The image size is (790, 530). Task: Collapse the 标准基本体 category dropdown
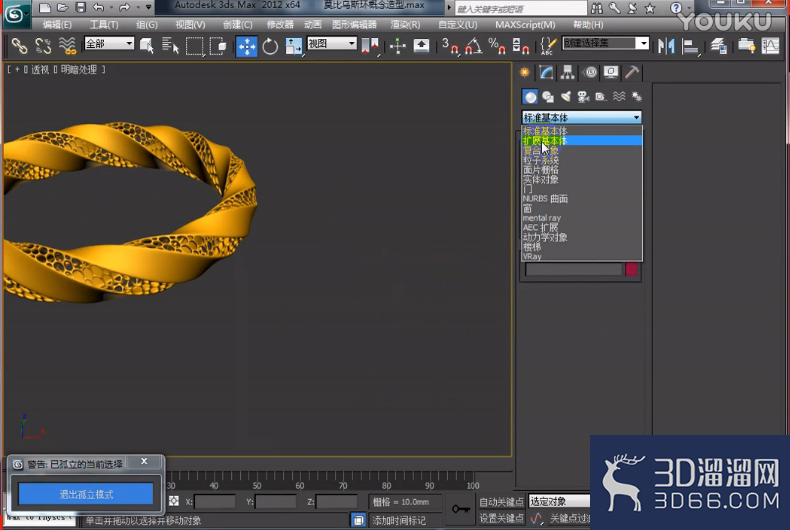(581, 117)
